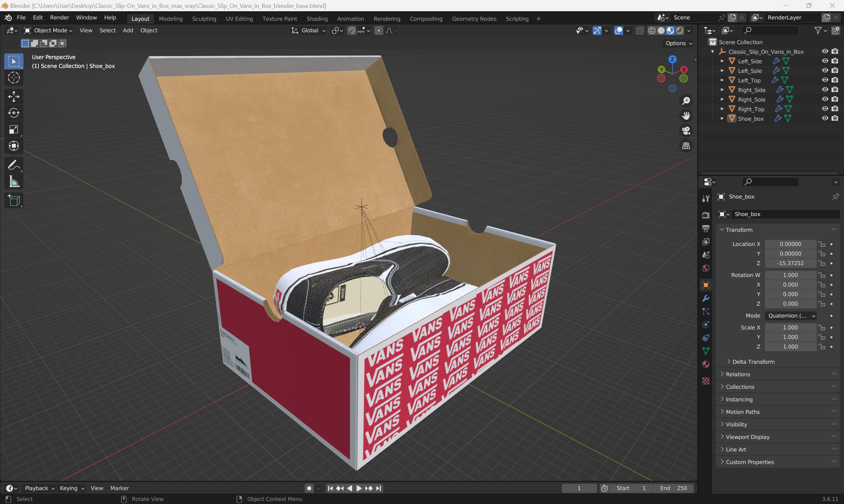Image resolution: width=844 pixels, height=504 pixels.
Task: Open the Playback popover
Action: (x=39, y=488)
